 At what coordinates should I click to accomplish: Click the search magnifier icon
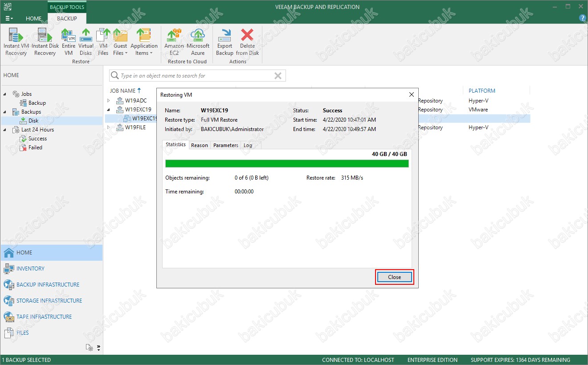115,76
